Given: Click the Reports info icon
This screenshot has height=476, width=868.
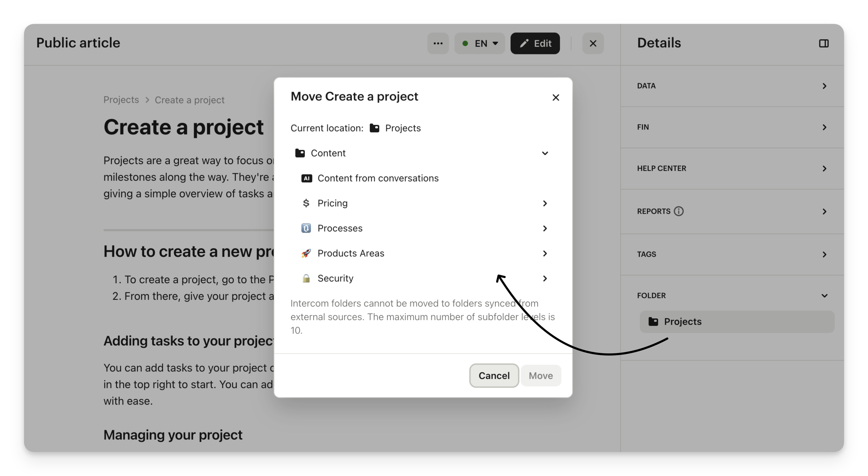Looking at the screenshot, I should tap(678, 211).
